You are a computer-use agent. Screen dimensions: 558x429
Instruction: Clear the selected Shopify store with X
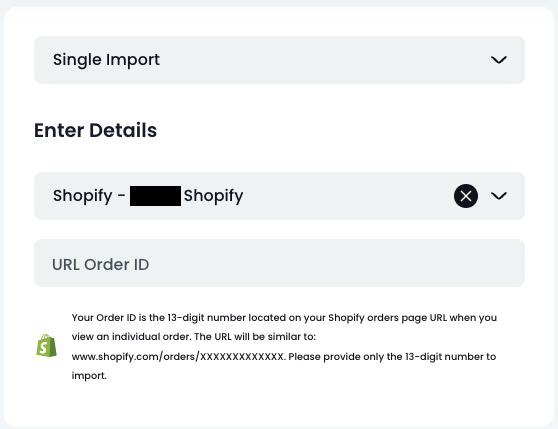tap(465, 196)
